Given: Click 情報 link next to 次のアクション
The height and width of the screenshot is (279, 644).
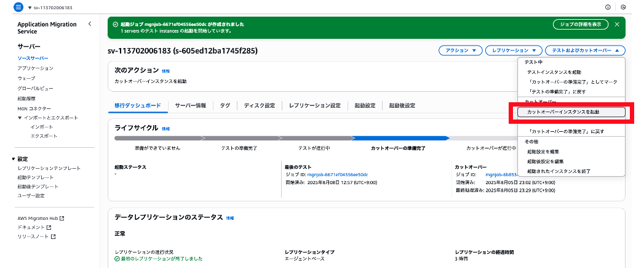Looking at the screenshot, I should pyautogui.click(x=165, y=71).
